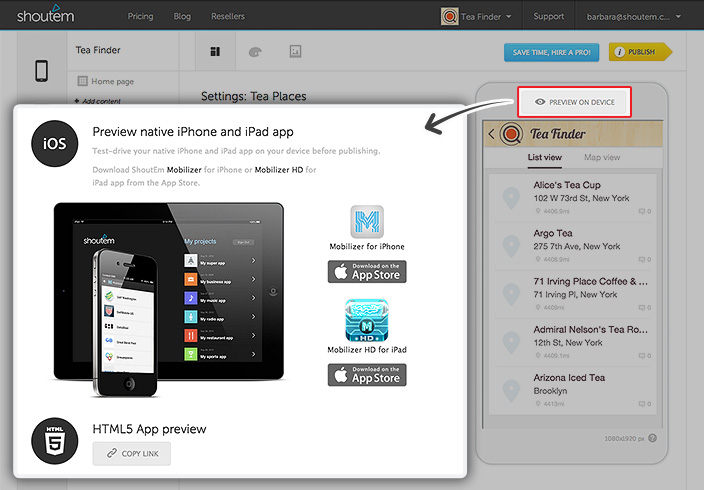Open the Blog link
Screen dimensions: 704x490
(x=182, y=16)
